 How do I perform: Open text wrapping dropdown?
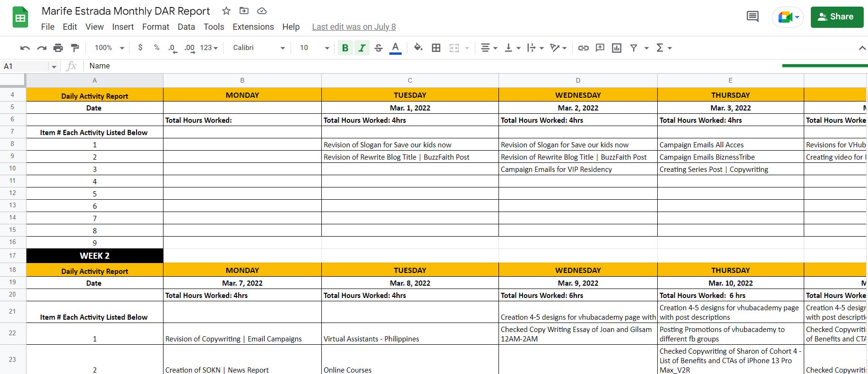click(535, 48)
